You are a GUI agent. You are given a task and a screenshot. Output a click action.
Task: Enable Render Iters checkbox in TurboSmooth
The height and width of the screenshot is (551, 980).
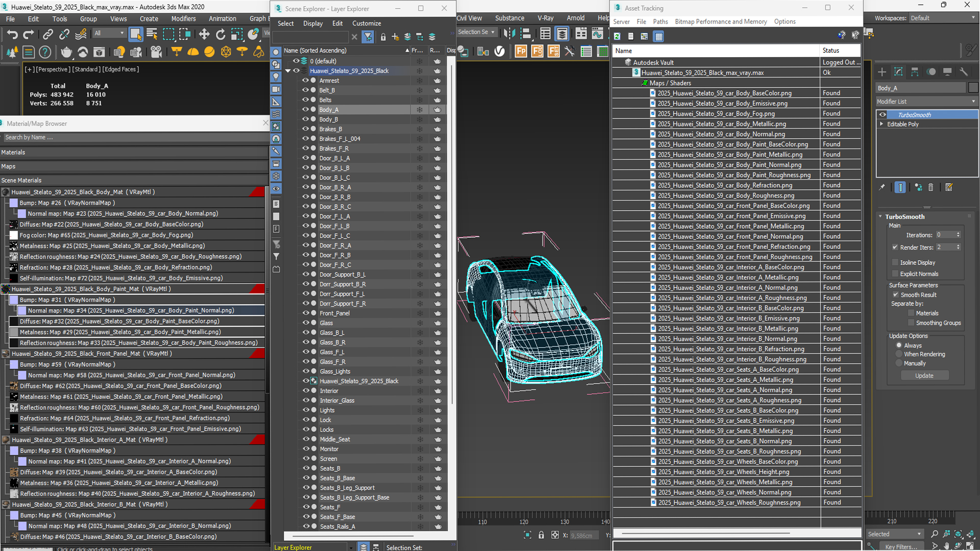(895, 247)
